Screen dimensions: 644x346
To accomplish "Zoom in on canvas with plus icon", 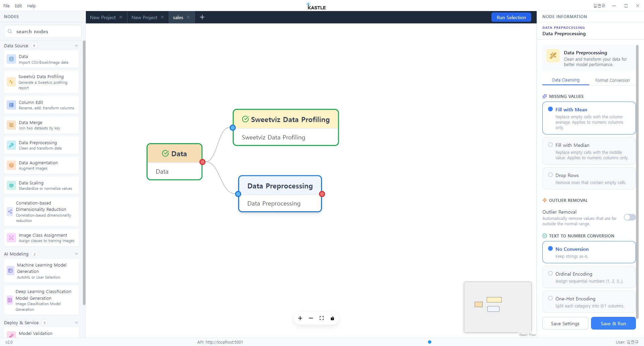I will tap(300, 318).
